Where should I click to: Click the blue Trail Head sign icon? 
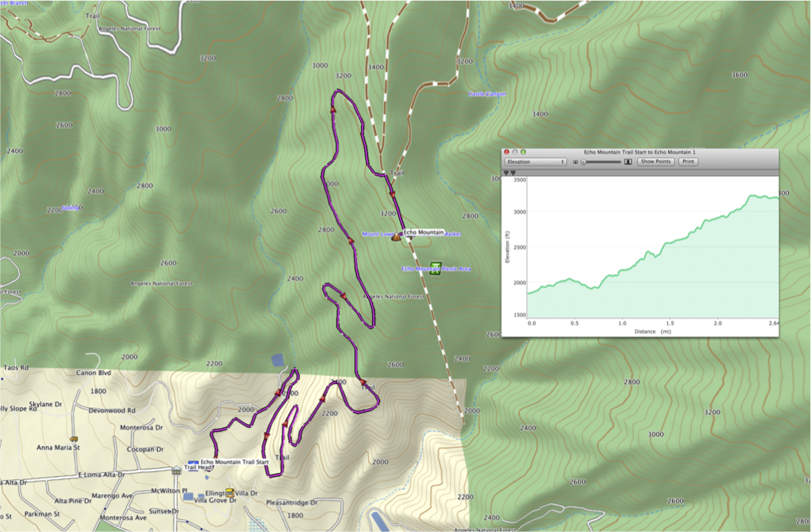(193, 462)
